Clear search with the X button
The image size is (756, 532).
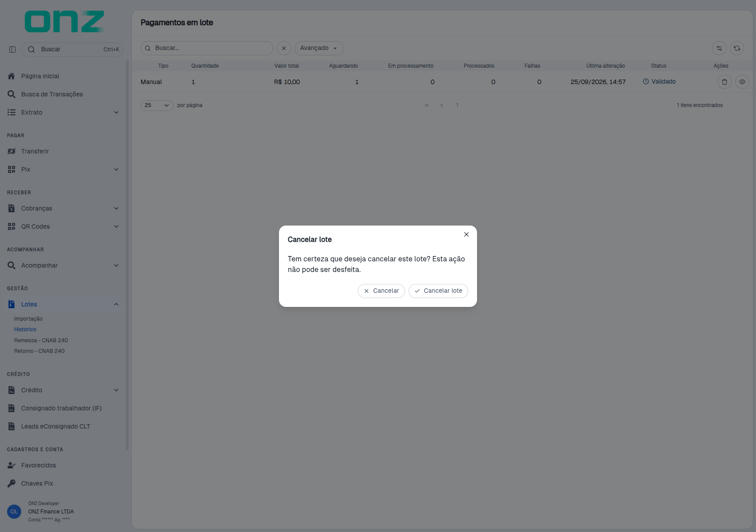pos(284,48)
